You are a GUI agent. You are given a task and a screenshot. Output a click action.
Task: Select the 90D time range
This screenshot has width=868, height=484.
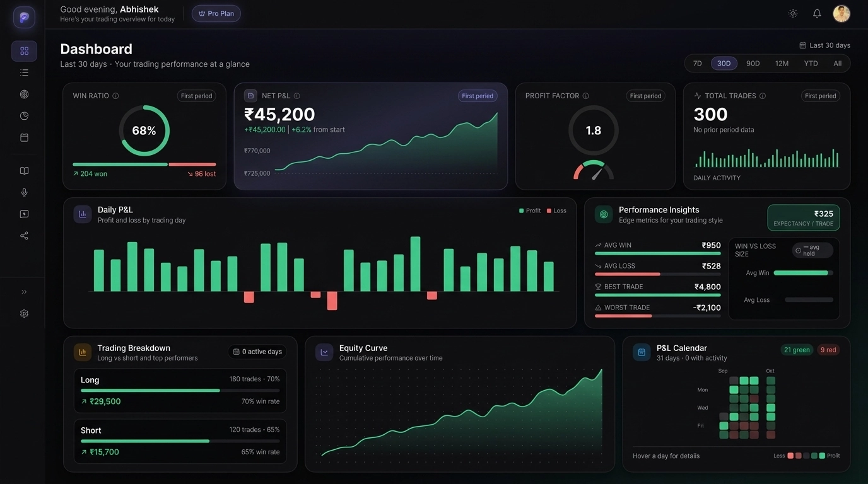pos(753,63)
